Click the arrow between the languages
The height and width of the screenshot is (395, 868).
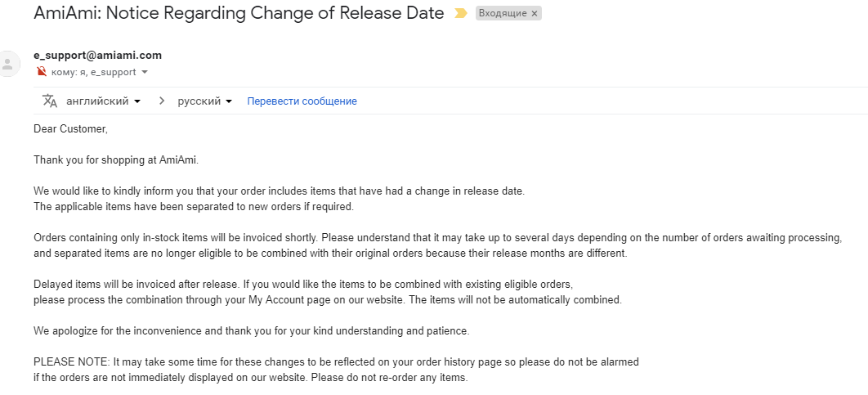[161, 101]
